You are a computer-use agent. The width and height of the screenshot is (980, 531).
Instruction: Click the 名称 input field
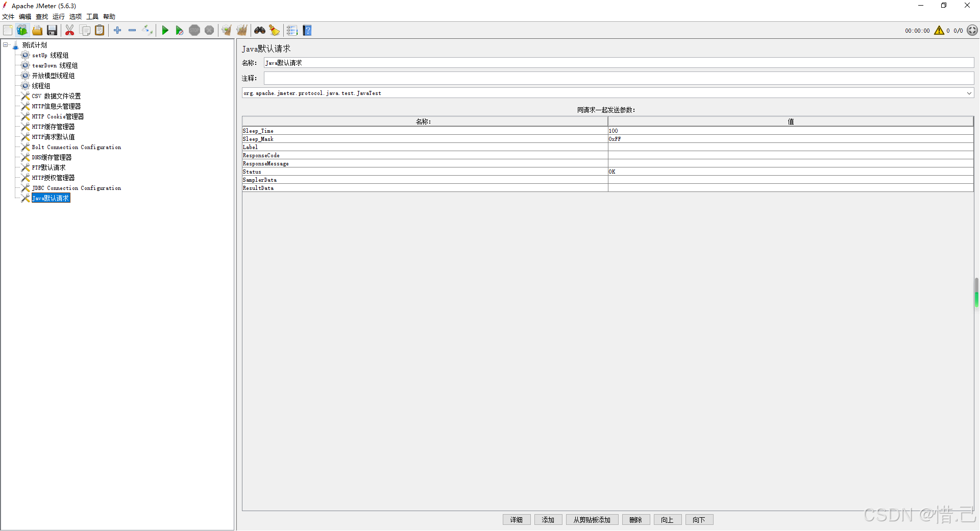pos(619,63)
